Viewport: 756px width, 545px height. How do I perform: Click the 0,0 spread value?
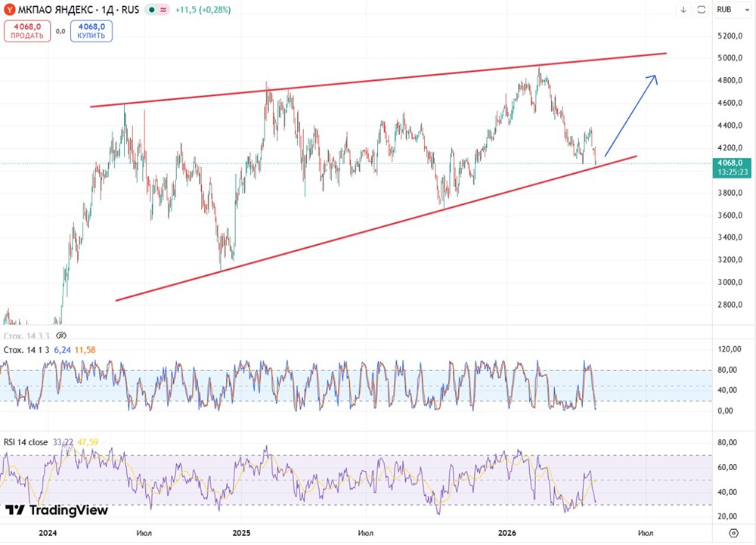tap(60, 31)
